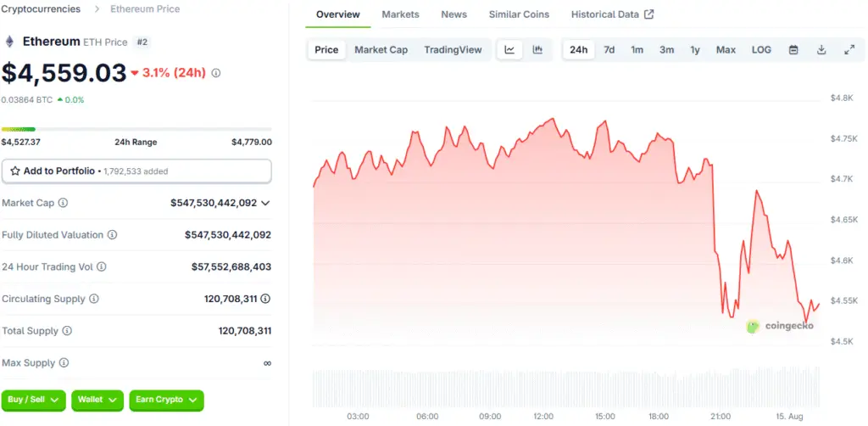Click the 12:00 time axis label
Viewport: 868px width, 426px height.
pyautogui.click(x=543, y=417)
